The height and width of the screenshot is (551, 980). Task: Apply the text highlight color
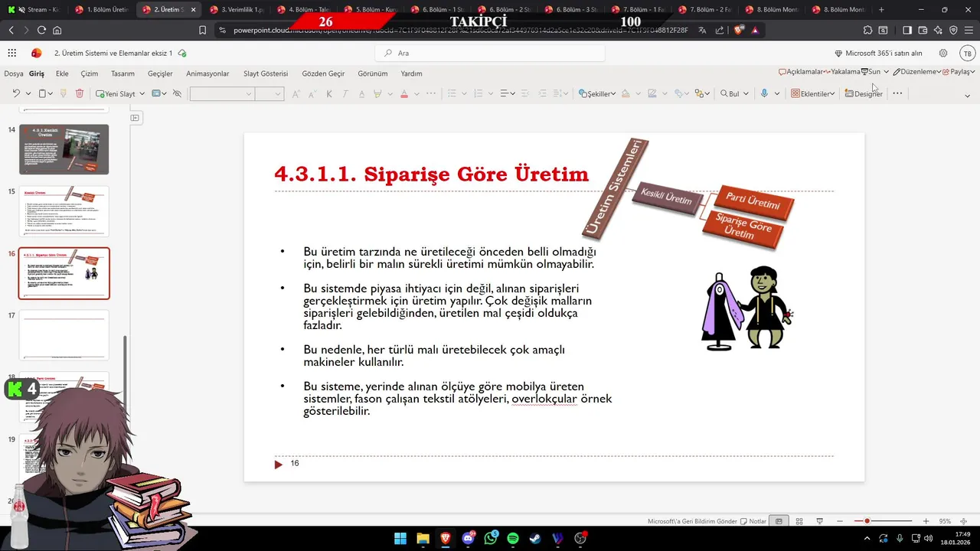click(377, 93)
